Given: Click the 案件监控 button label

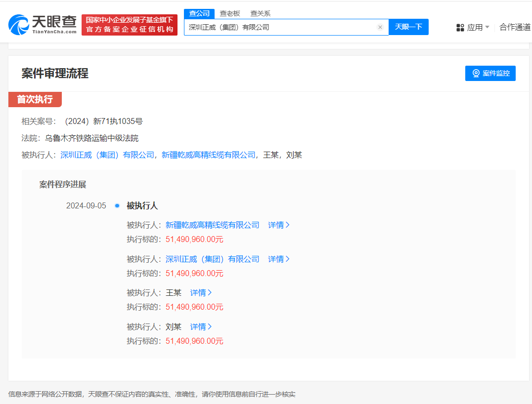Looking at the screenshot, I should tap(496, 73).
